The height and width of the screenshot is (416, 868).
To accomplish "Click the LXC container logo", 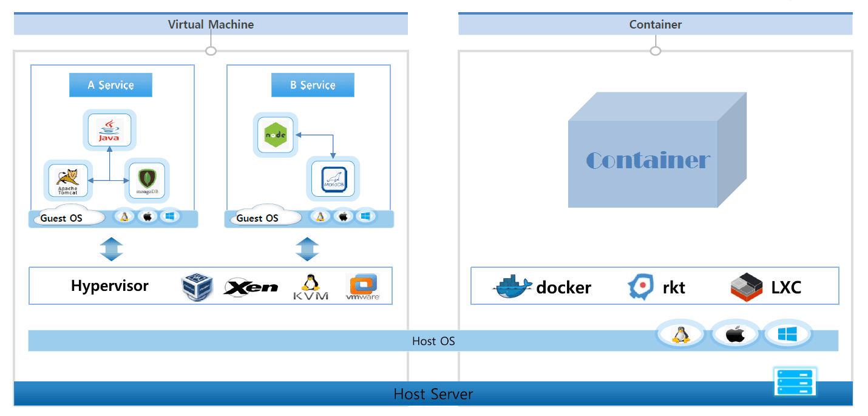I will click(746, 287).
